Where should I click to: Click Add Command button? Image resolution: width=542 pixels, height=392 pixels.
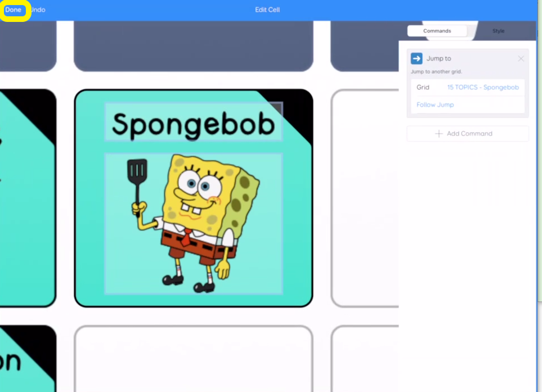pos(468,134)
